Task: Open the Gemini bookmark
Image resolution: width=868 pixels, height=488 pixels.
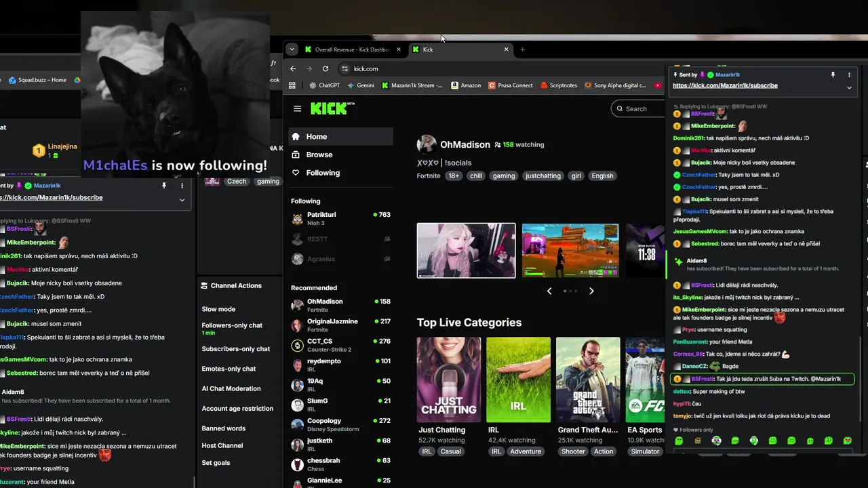Action: tap(360, 85)
